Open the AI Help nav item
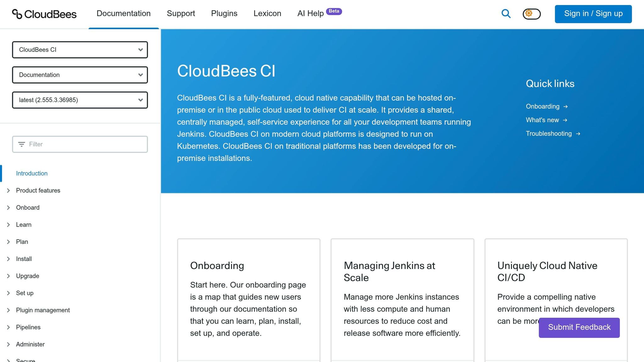 tap(310, 14)
